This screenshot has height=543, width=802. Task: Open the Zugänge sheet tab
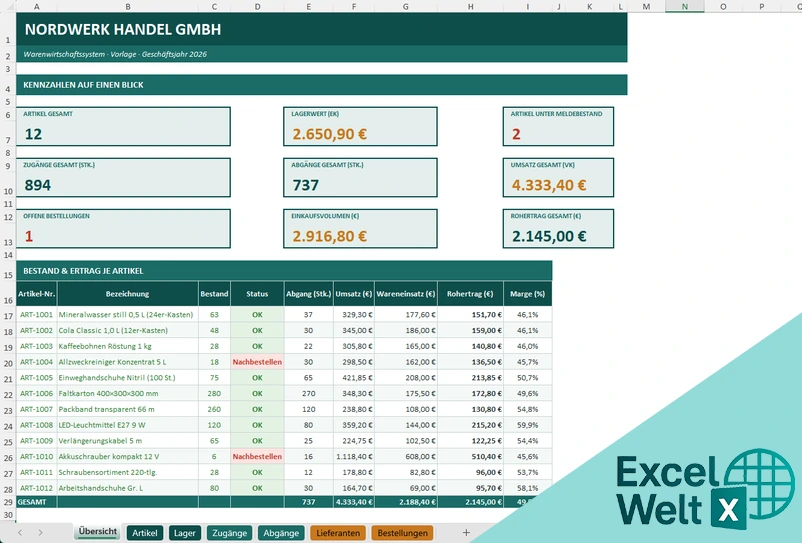coord(230,533)
